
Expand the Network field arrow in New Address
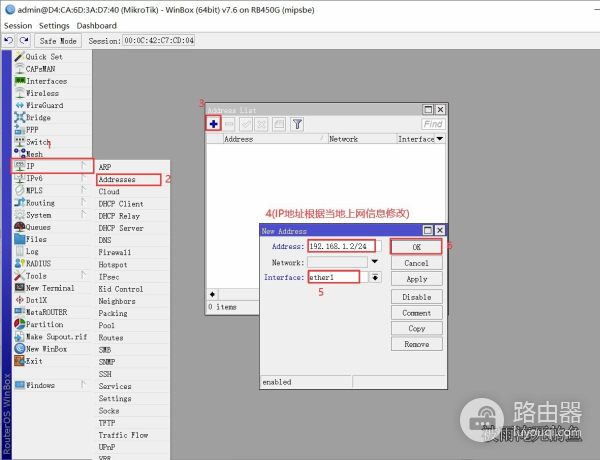[x=375, y=262]
